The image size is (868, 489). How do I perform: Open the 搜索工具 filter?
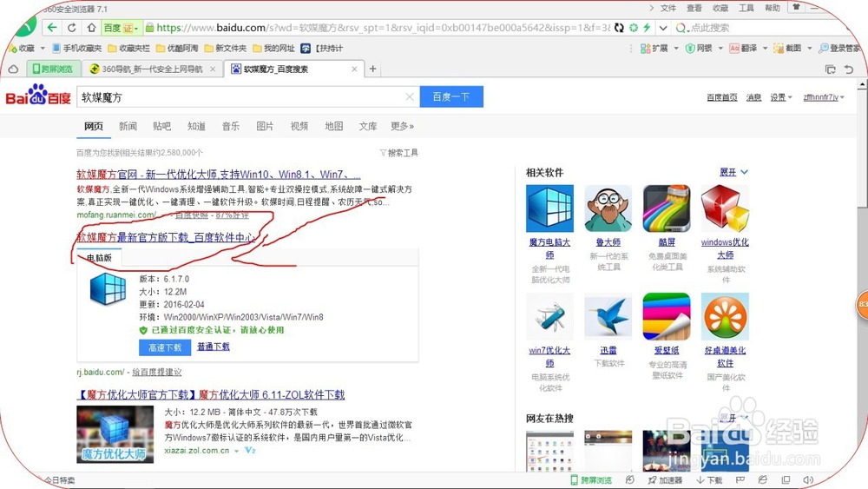[x=398, y=153]
